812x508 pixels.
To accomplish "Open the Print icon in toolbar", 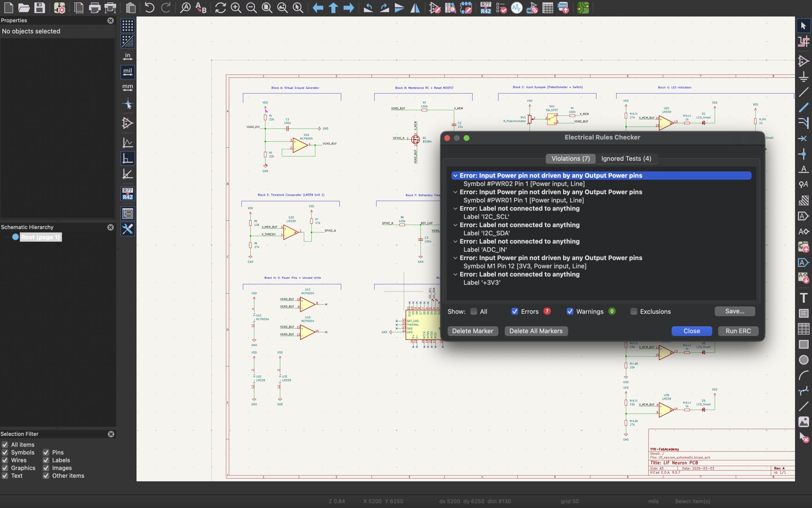I will 94,8.
